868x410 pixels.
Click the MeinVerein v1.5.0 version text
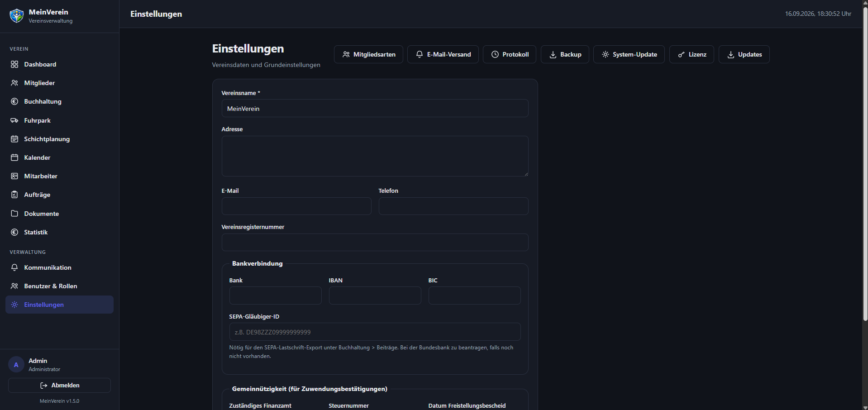(x=59, y=401)
